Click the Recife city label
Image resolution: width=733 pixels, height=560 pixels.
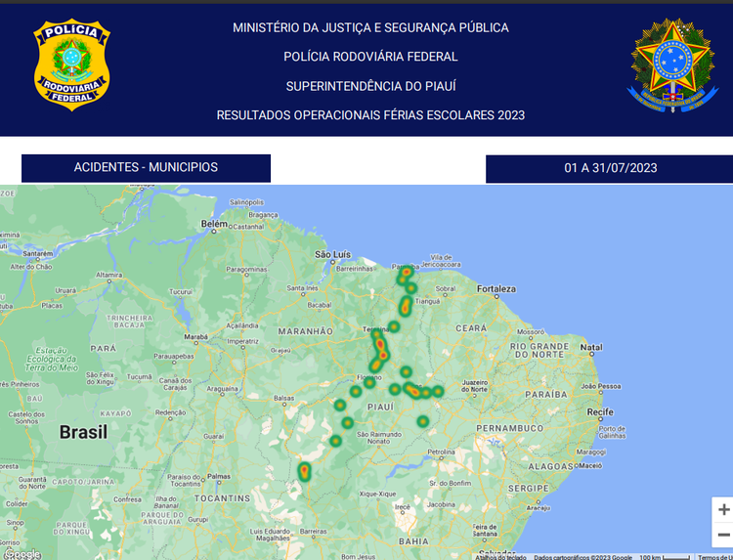coord(600,411)
